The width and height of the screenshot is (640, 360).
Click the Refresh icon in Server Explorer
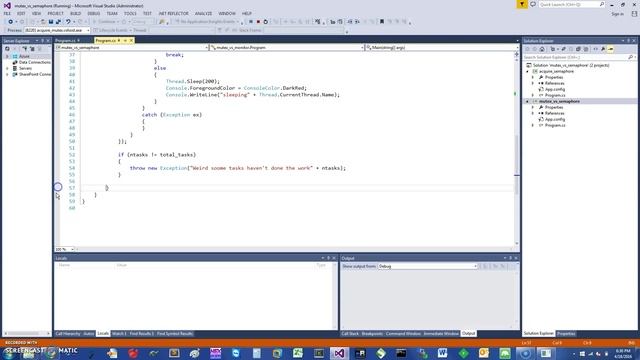[x=7, y=49]
